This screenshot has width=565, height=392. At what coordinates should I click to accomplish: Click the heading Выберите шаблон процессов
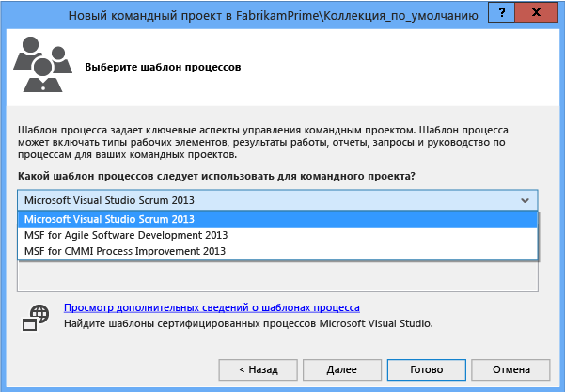[163, 67]
